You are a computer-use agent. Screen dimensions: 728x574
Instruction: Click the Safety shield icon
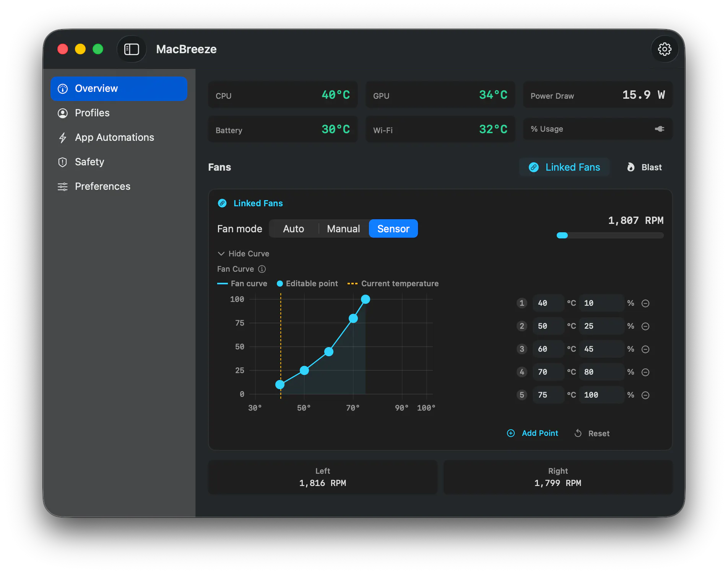[63, 162]
